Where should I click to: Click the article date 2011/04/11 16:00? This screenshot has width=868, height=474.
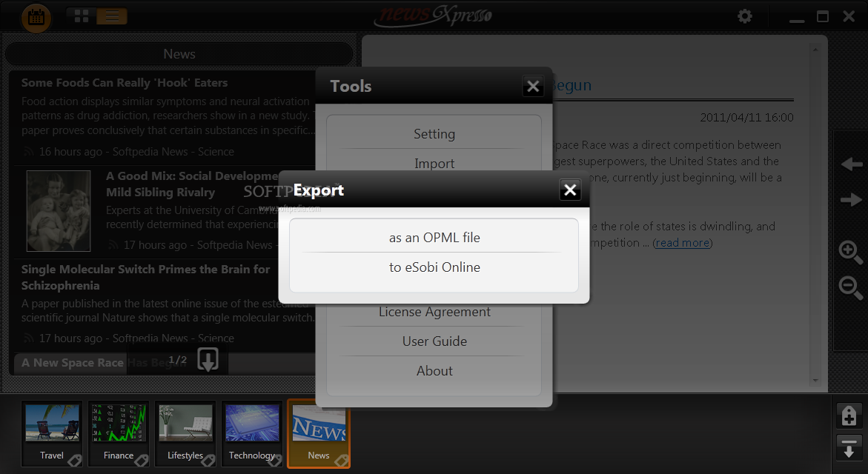pyautogui.click(x=746, y=117)
